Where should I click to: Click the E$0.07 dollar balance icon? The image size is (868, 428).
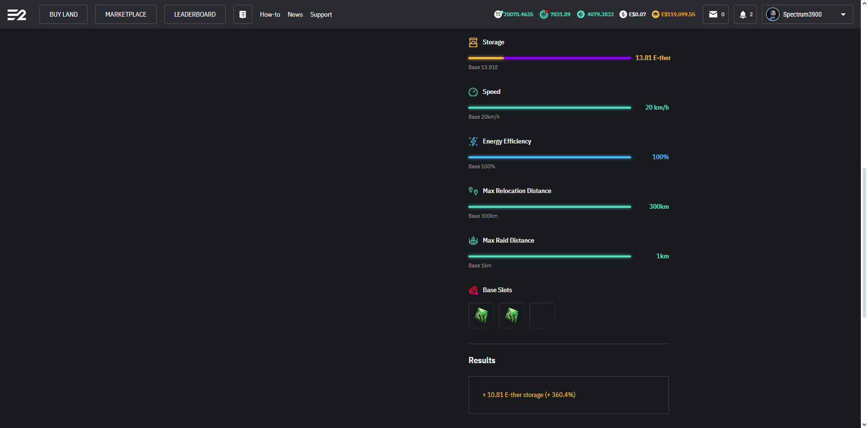623,14
